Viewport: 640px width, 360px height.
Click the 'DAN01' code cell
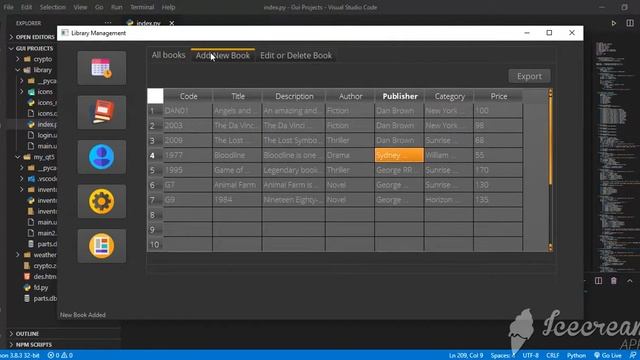pyautogui.click(x=188, y=111)
